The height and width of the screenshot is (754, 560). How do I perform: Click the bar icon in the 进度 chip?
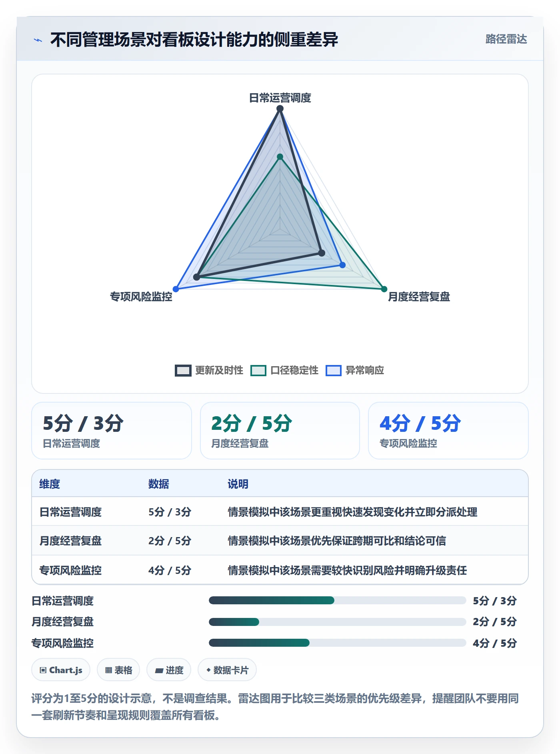coord(159,670)
